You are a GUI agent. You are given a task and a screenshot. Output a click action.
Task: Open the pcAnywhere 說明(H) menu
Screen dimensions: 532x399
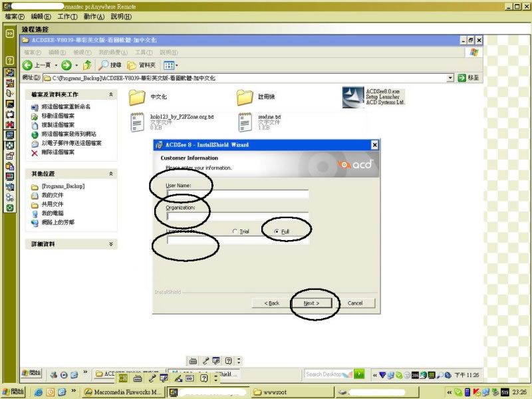pos(121,17)
